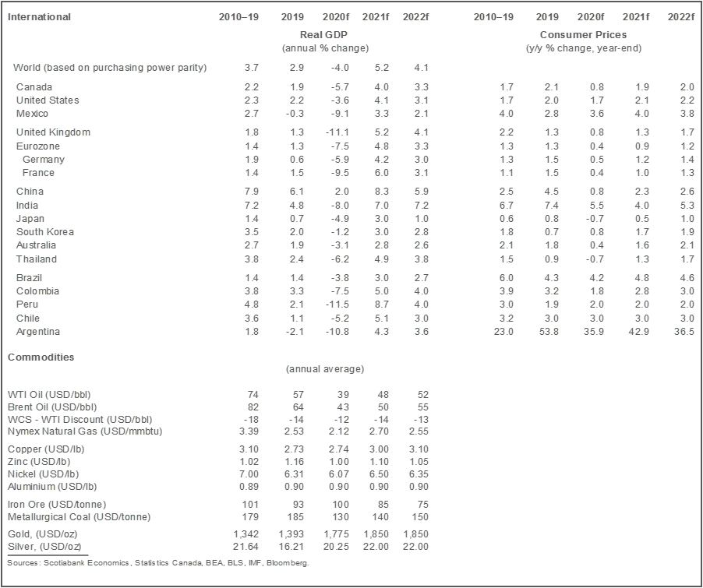Screen dimensions: 703x588
Task: Click the -11.5 GDP value for Peru
Action: click(336, 305)
